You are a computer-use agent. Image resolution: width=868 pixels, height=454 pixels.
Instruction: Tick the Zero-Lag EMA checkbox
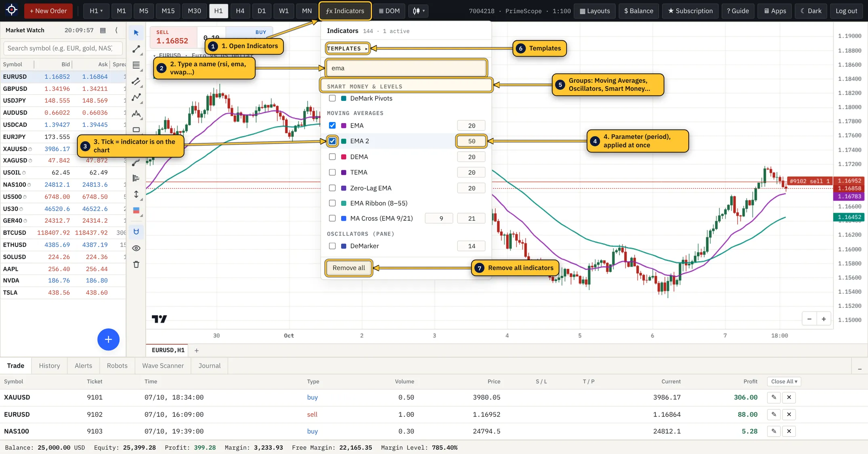pos(332,188)
